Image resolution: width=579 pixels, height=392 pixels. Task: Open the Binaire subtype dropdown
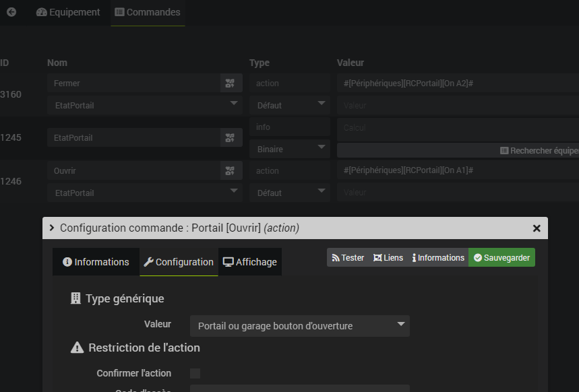coord(289,150)
